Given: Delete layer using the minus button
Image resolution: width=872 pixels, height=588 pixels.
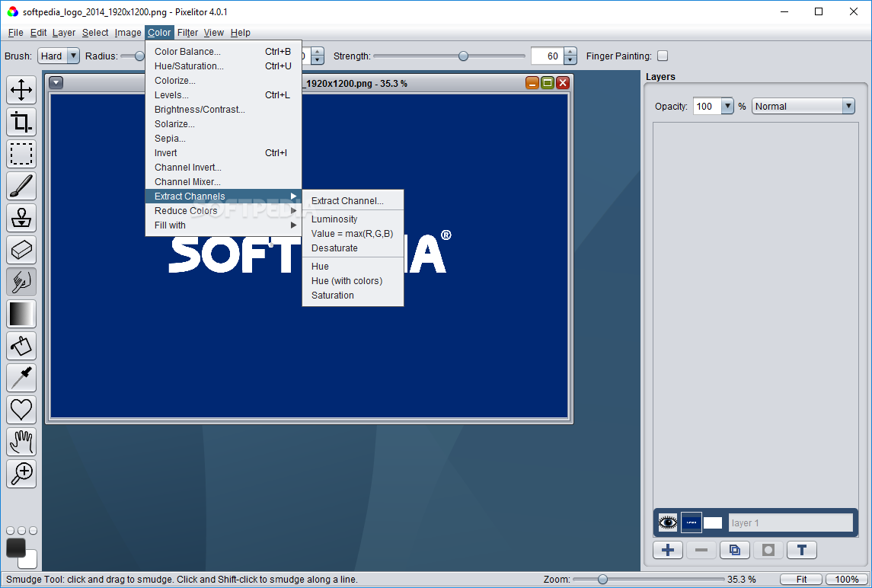Looking at the screenshot, I should click(701, 550).
